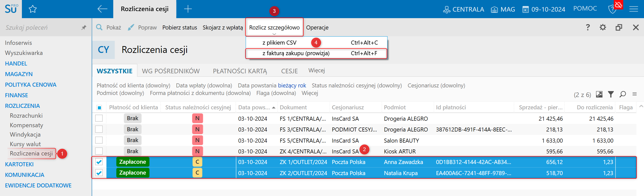Viewport: 644px width, 196px height.
Task: Open the Operacje menu
Action: click(x=317, y=27)
